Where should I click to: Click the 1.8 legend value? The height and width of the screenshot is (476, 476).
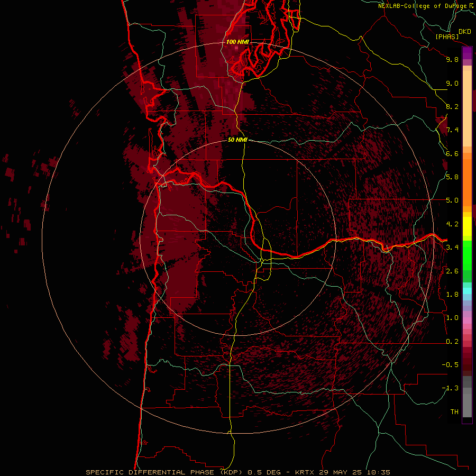tap(452, 295)
